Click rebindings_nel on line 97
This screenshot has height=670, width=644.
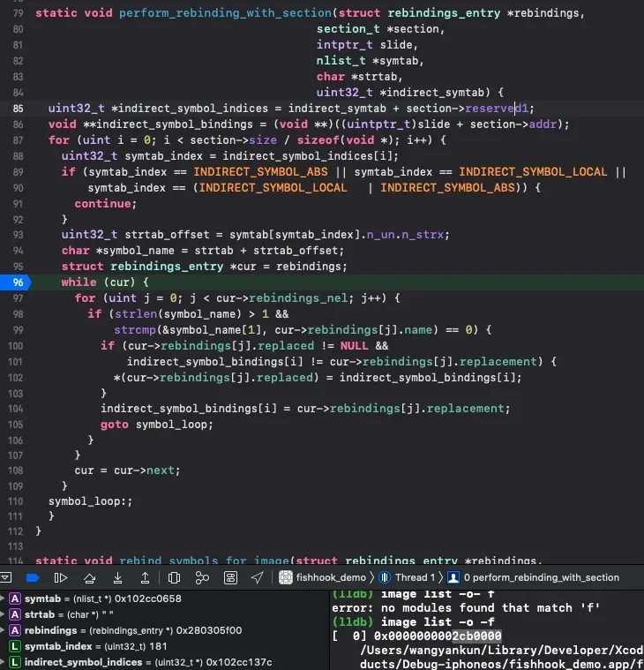coord(298,298)
